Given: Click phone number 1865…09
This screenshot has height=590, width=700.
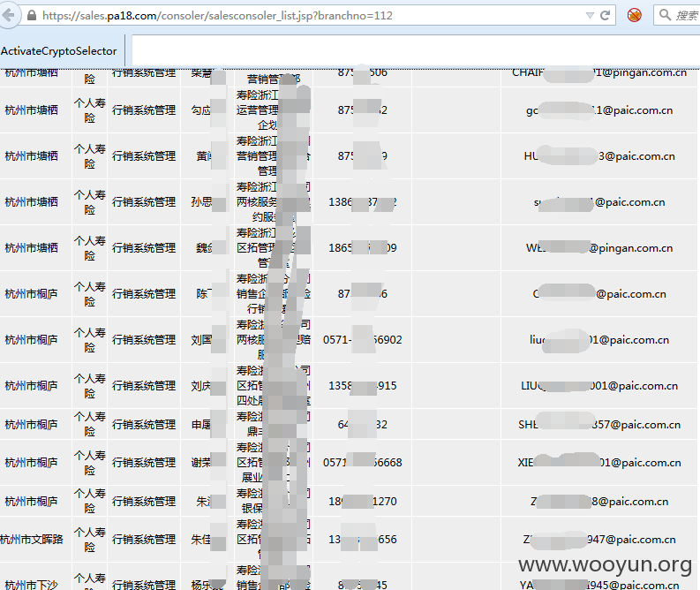Looking at the screenshot, I should point(363,247).
